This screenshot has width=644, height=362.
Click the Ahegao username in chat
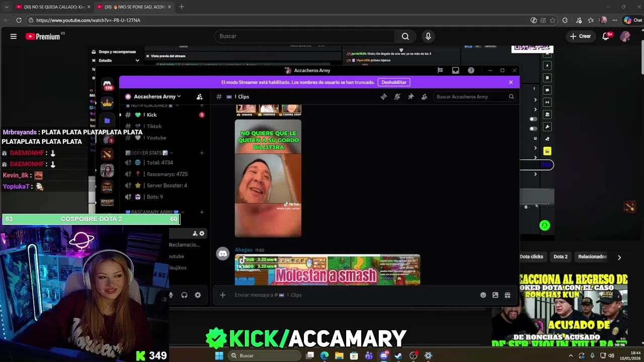(x=244, y=250)
